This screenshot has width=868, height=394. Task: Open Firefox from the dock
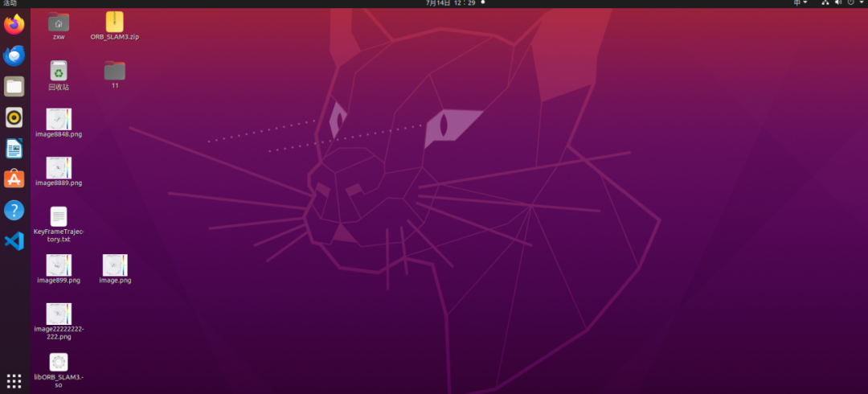(14, 25)
